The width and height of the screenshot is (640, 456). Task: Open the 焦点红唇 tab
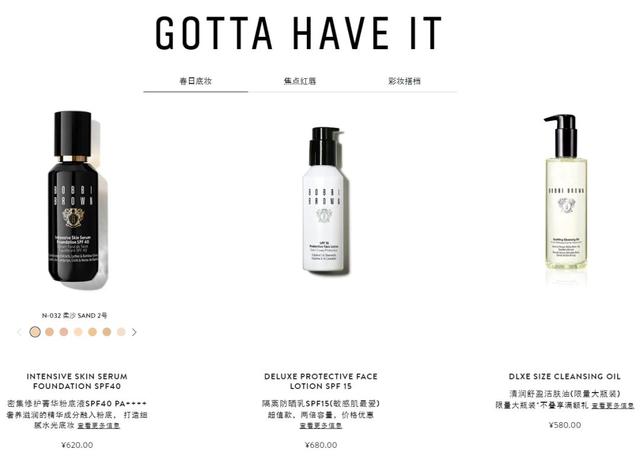(300, 81)
